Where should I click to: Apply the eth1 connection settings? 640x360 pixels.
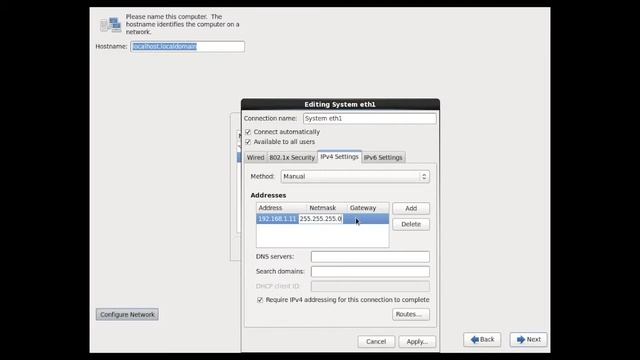click(417, 342)
